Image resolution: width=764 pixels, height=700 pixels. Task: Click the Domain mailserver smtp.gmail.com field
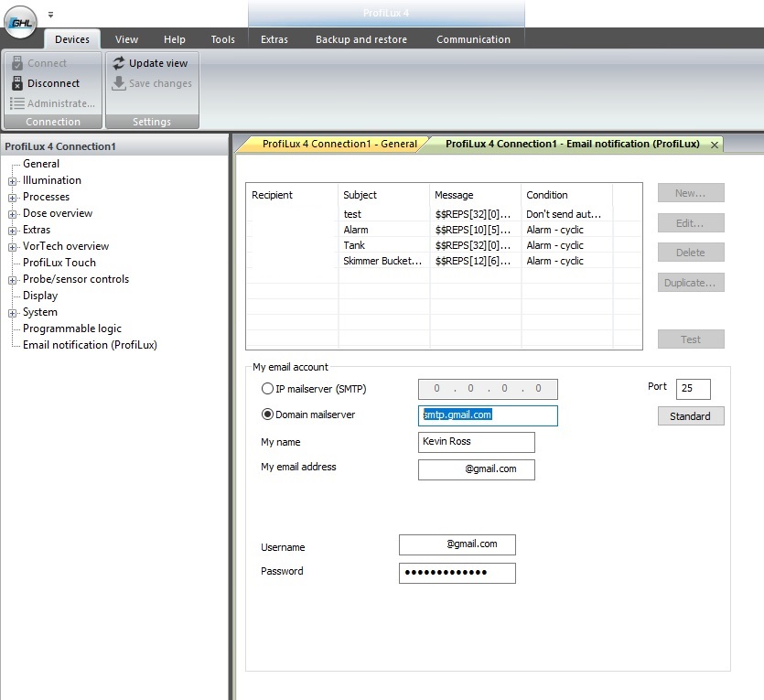tap(488, 415)
